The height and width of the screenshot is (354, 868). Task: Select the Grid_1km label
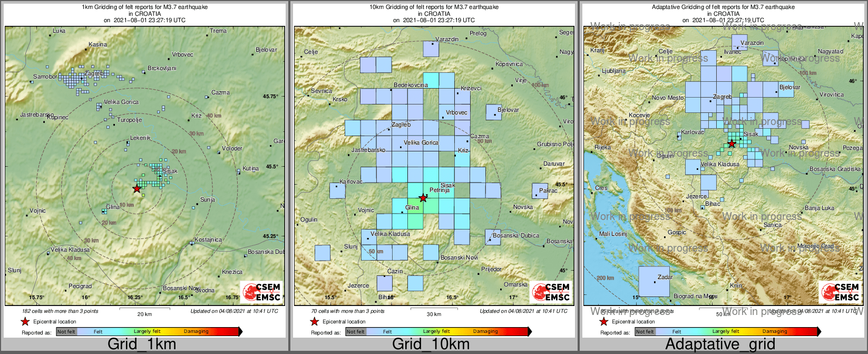tap(142, 344)
